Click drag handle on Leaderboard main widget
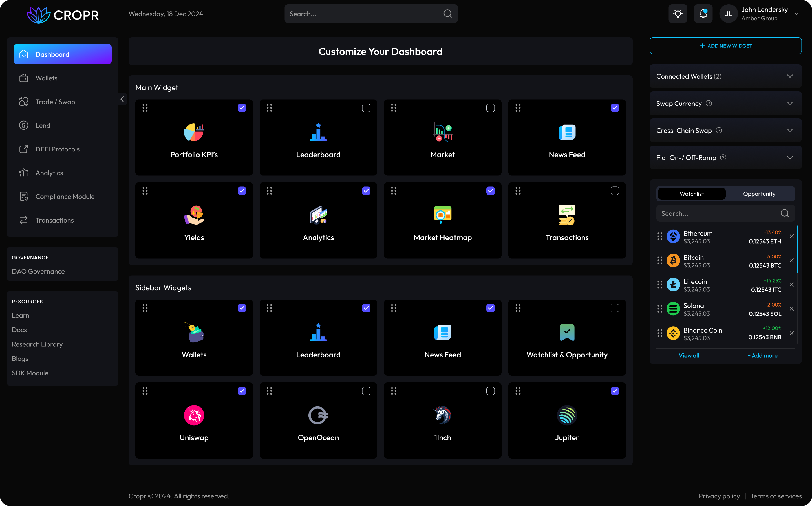The image size is (812, 506). (269, 108)
